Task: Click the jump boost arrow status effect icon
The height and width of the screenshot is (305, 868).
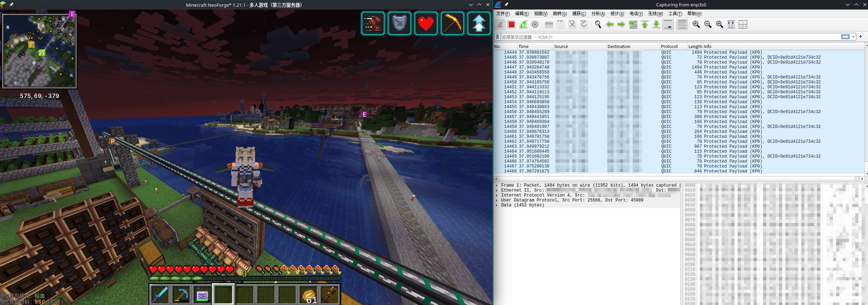Action: (x=479, y=23)
